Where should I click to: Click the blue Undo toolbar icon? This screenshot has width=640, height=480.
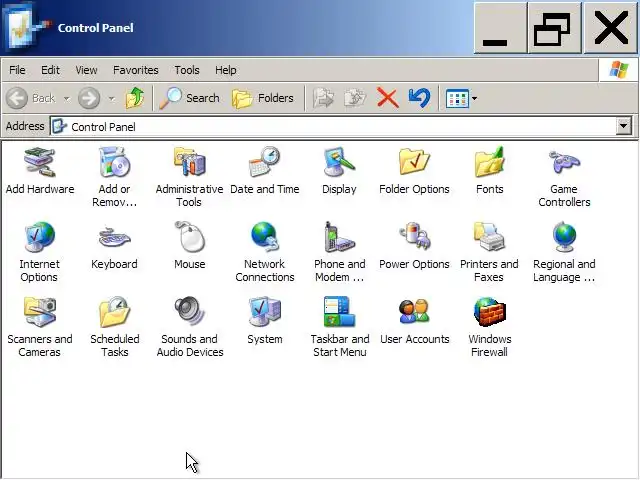pyautogui.click(x=419, y=98)
